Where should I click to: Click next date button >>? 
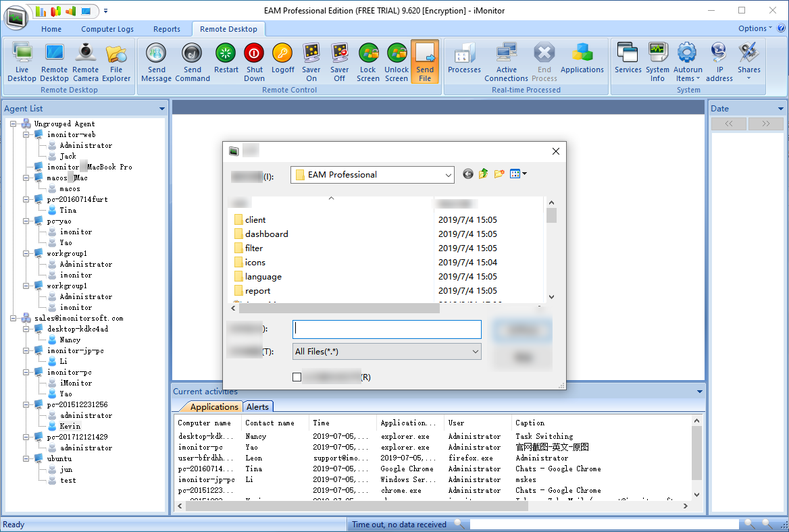765,124
